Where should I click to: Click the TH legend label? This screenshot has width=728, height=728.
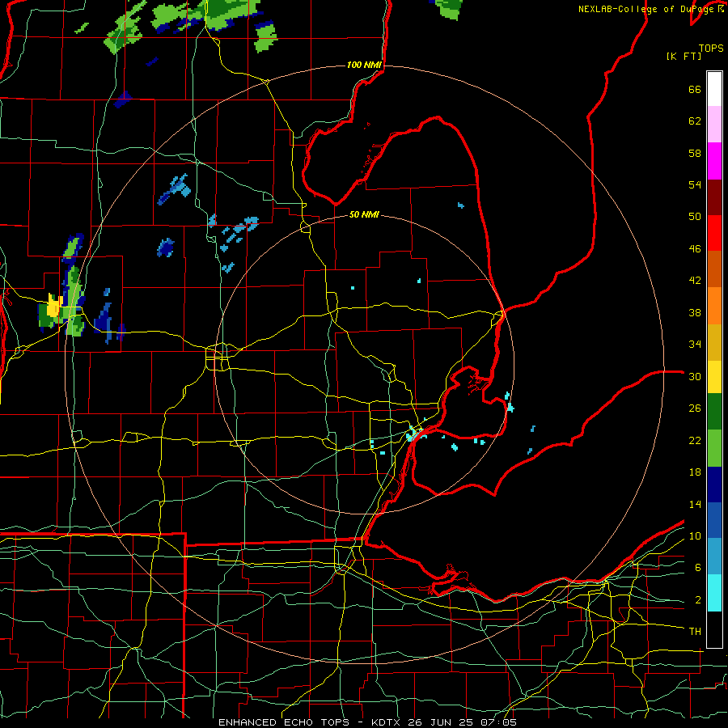695,631
